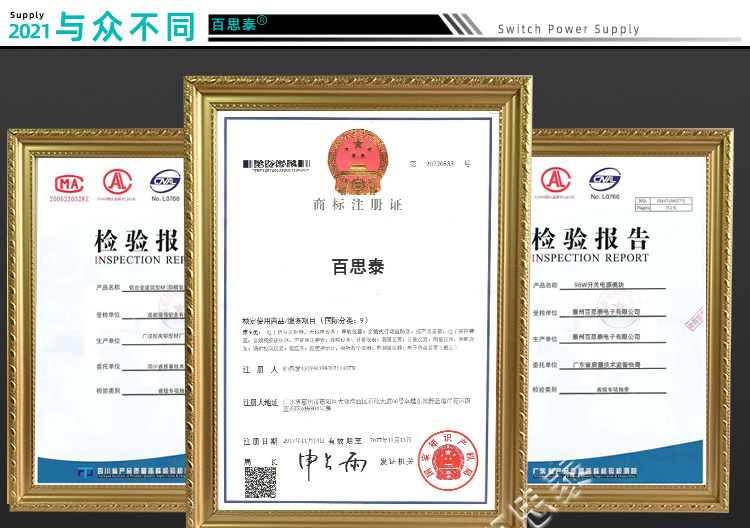The width and height of the screenshot is (750, 528).
Task: Click the institute logo in left report footer
Action: [x=85, y=473]
